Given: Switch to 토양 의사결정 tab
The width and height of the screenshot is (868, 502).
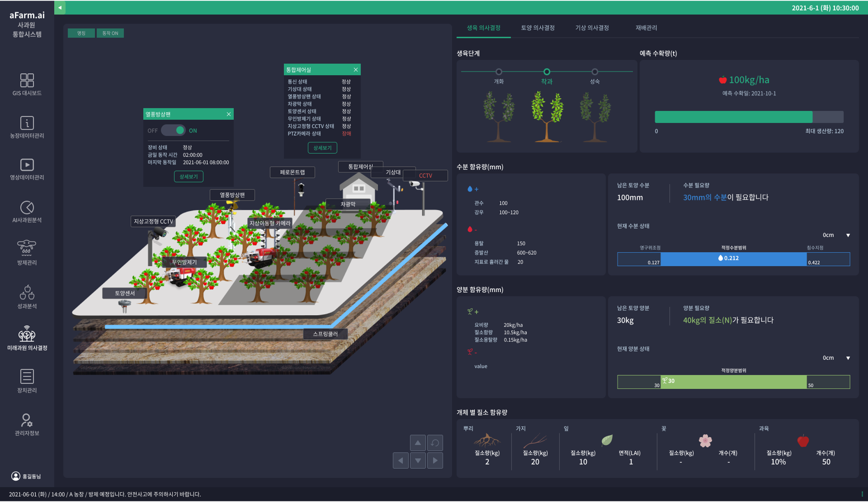Looking at the screenshot, I should tap(538, 28).
